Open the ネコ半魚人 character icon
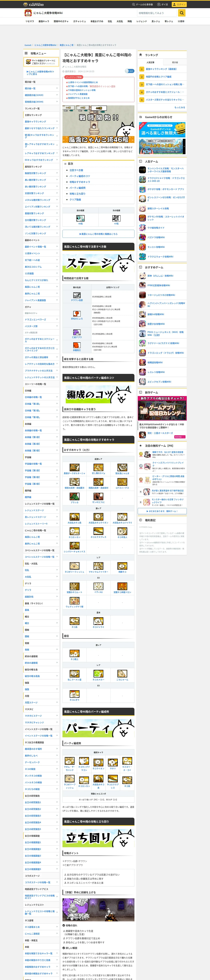The image size is (210, 980). (x=122, y=531)
